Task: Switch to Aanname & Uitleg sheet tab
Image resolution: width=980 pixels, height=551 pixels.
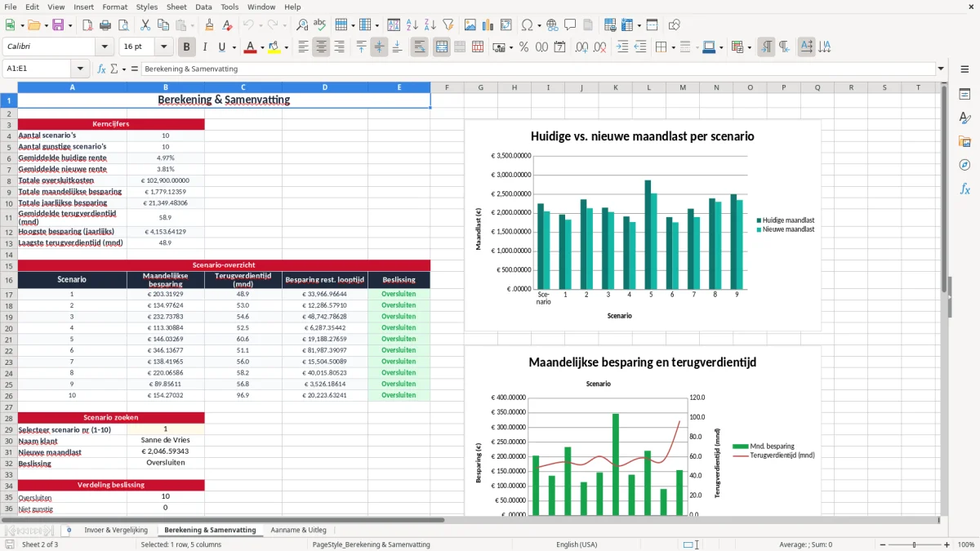Action: coord(298,530)
